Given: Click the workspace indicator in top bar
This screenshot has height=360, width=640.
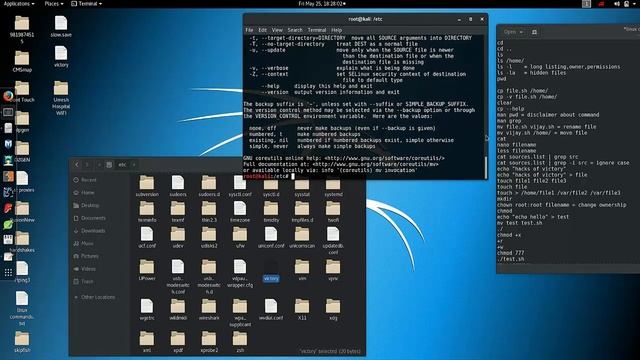Looking at the screenshot, I should 587,4.
